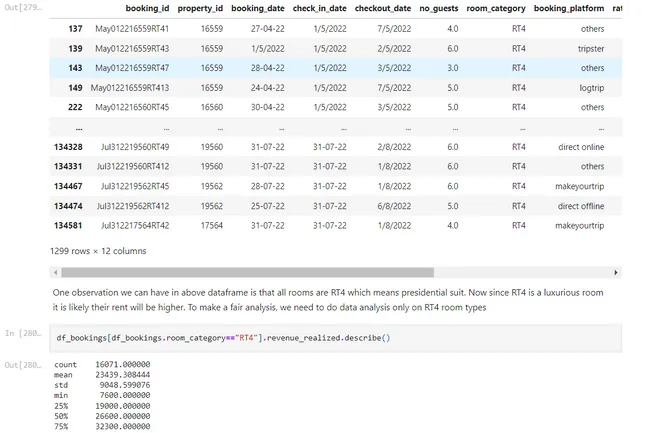Click the scrollbar right arrow
The height and width of the screenshot is (433, 650).
click(x=616, y=272)
